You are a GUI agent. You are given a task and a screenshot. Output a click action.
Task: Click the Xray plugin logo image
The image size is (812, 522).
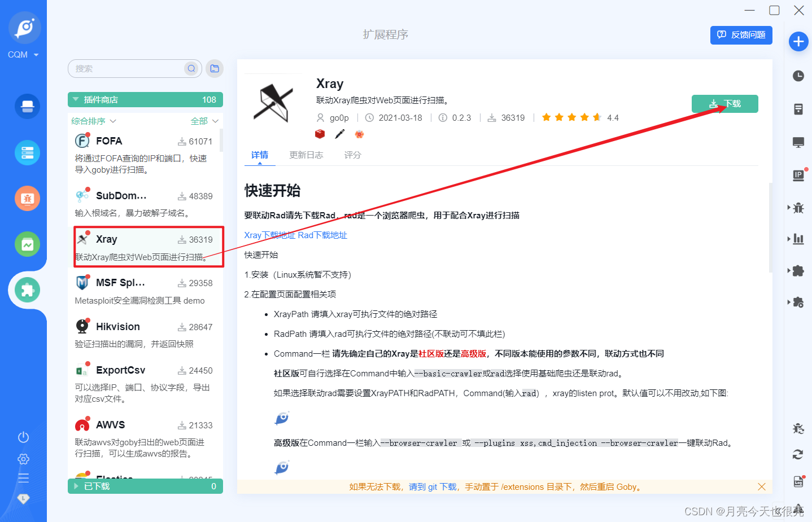click(x=273, y=103)
